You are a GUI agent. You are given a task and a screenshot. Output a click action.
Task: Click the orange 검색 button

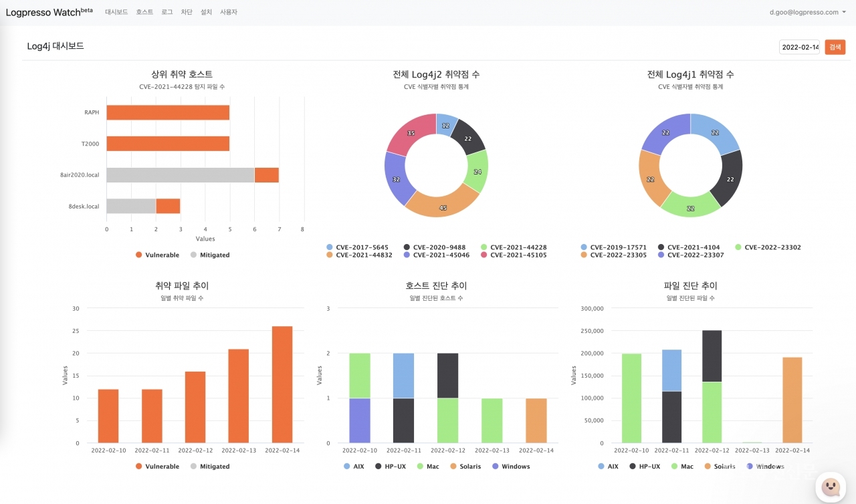pyautogui.click(x=835, y=47)
